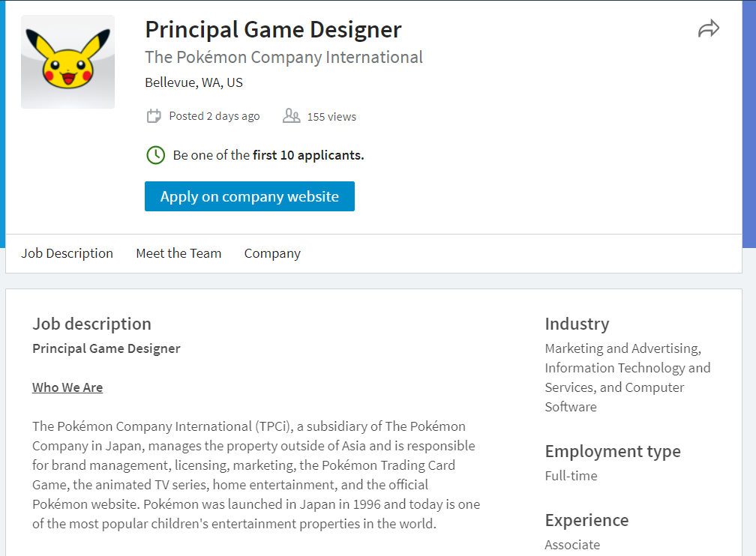Click the Principal Game Designer job title
Image resolution: width=756 pixels, height=556 pixels.
(x=273, y=30)
